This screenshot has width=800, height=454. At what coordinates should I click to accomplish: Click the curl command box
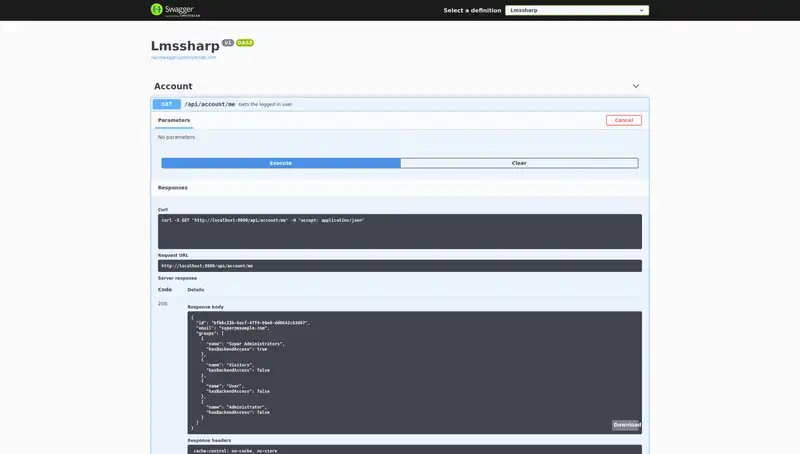(x=400, y=231)
